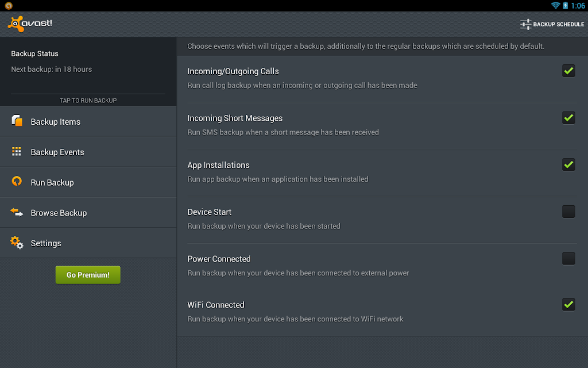Uncheck Incoming Short Messages checkbox

568,117
